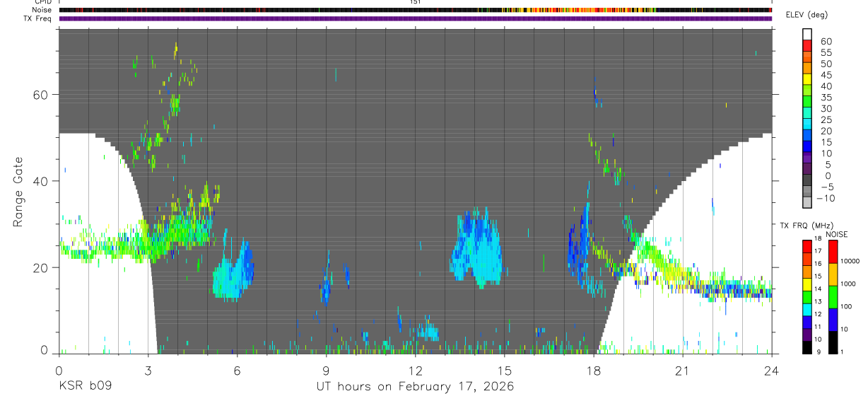Click the '21' tick label on time axis
The width and height of the screenshot is (868, 401).
point(683,370)
